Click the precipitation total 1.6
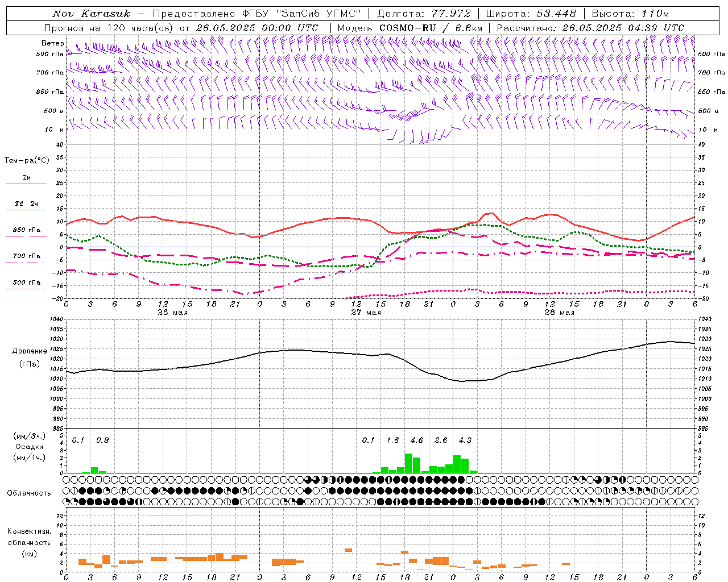This screenshot has width=728, height=582. pos(392,440)
